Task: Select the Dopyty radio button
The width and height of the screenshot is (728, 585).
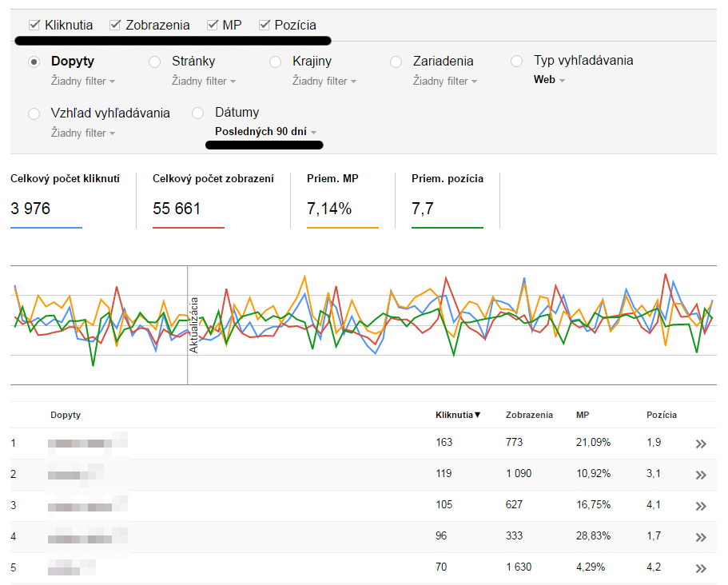Action: (x=34, y=62)
